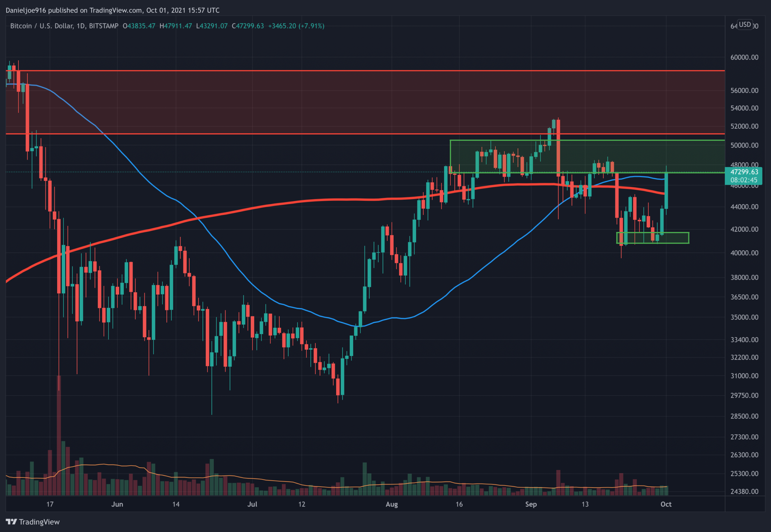Screen dimensions: 771x532
Task: Click the change value +3465.20 (+7.91%)
Action: pyautogui.click(x=296, y=26)
